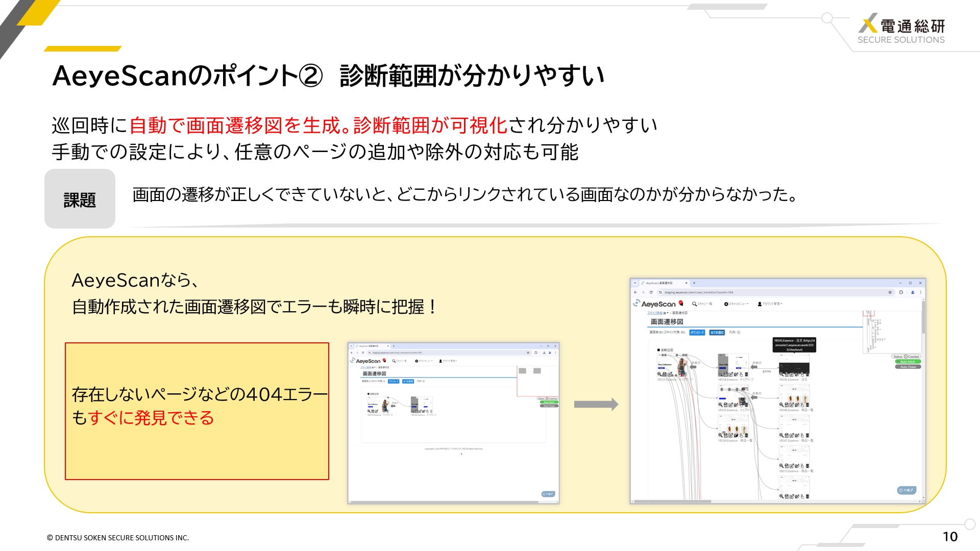This screenshot has height=551, width=980.
Task: Open tab search chevron in smaller browser screenshot
Action: pyautogui.click(x=351, y=346)
